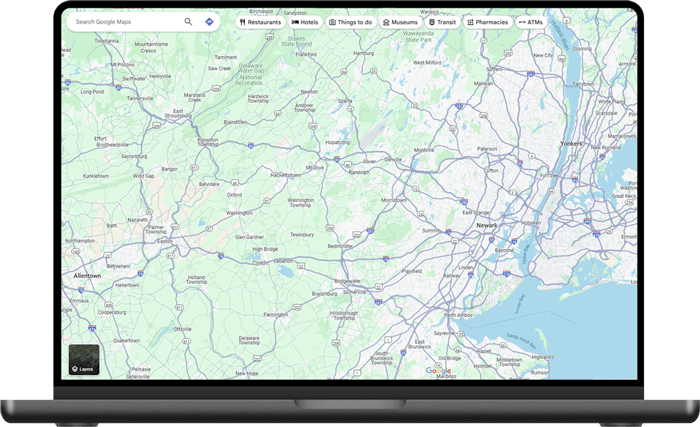Select the Belvidere town label
The image size is (700, 427).
click(x=209, y=184)
